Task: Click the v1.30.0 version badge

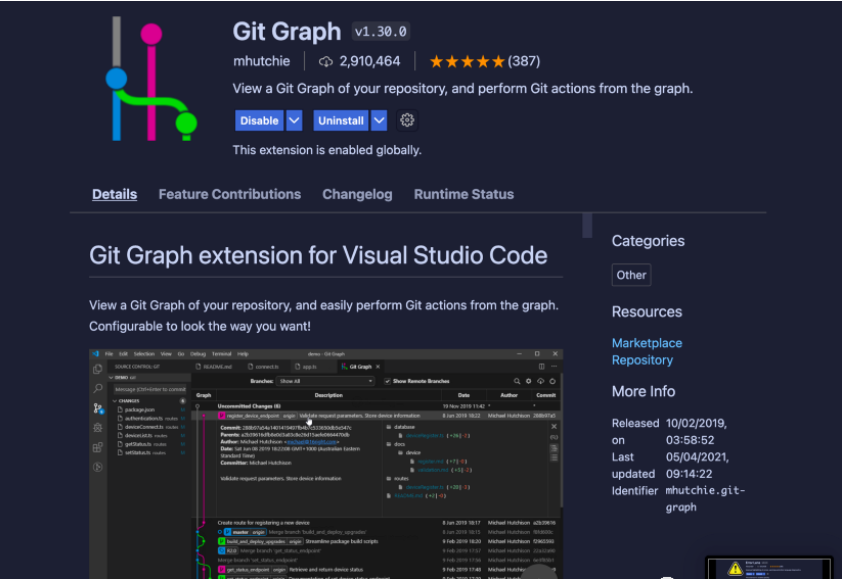Action: tap(381, 32)
